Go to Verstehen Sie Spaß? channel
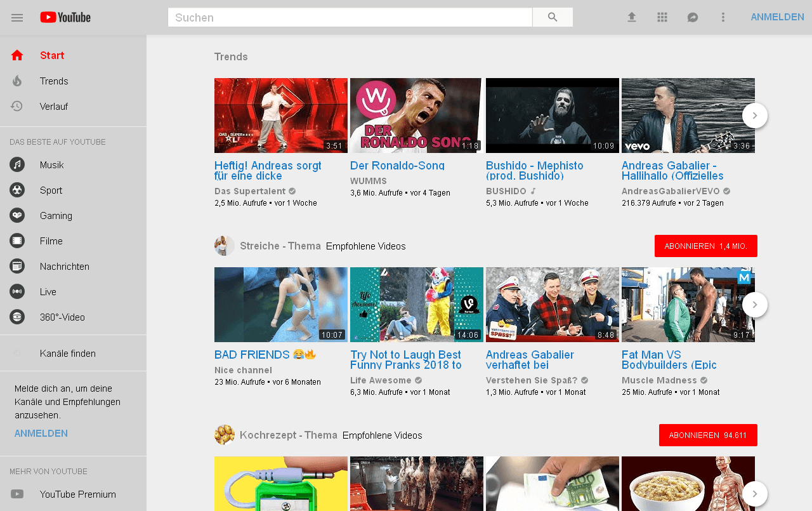The image size is (812, 511). [532, 380]
